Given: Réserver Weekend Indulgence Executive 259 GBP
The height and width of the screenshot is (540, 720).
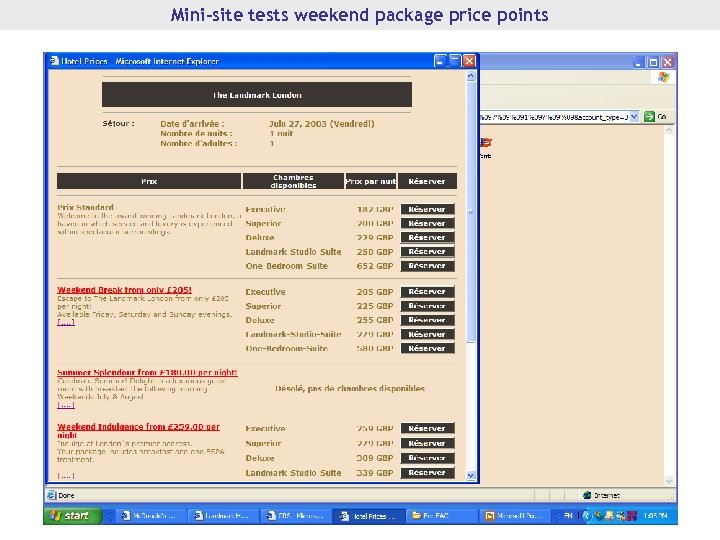Looking at the screenshot, I should click(428, 428).
